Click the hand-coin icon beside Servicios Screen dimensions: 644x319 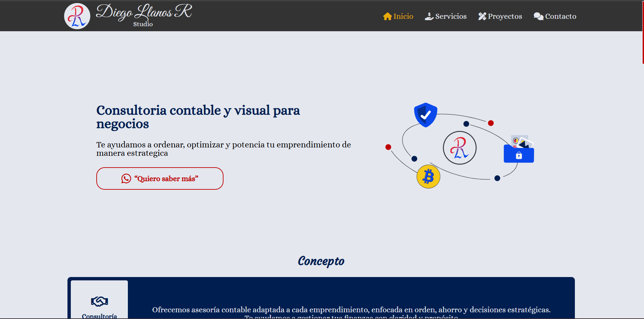pyautogui.click(x=429, y=16)
